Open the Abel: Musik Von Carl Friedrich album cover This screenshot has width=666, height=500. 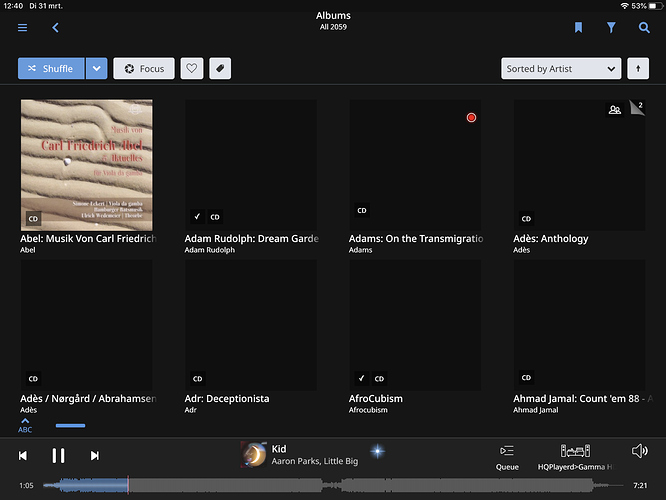pos(87,165)
